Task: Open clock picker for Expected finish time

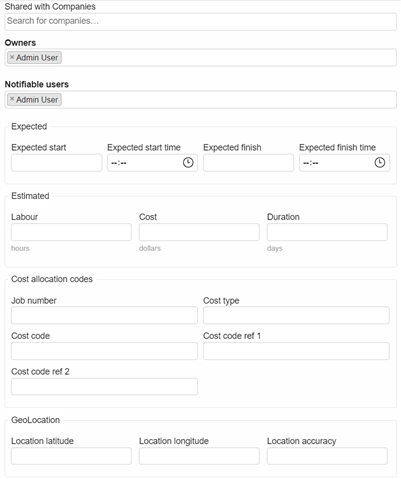Action: point(380,163)
